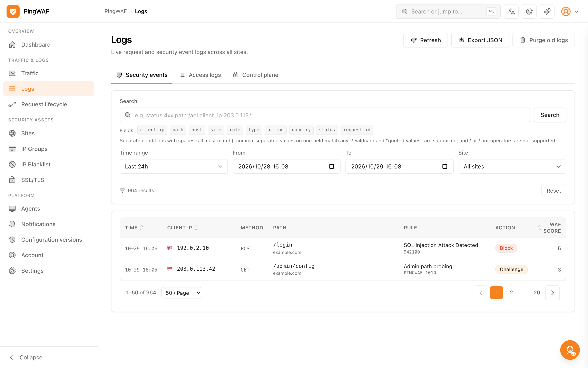Image resolution: width=588 pixels, height=368 pixels.
Task: Click the Refresh button
Action: coord(425,40)
